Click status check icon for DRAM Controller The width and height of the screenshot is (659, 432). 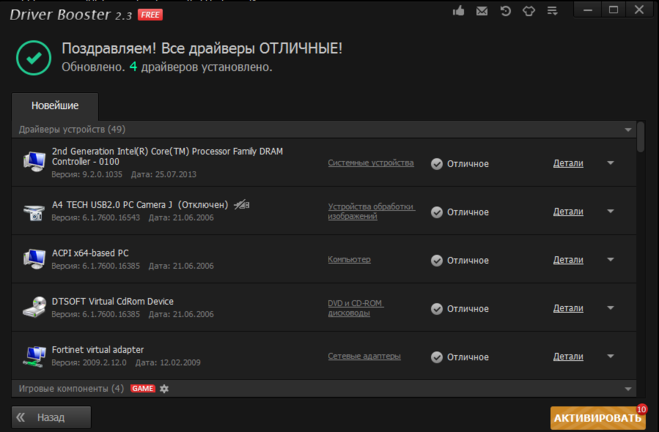click(x=437, y=164)
